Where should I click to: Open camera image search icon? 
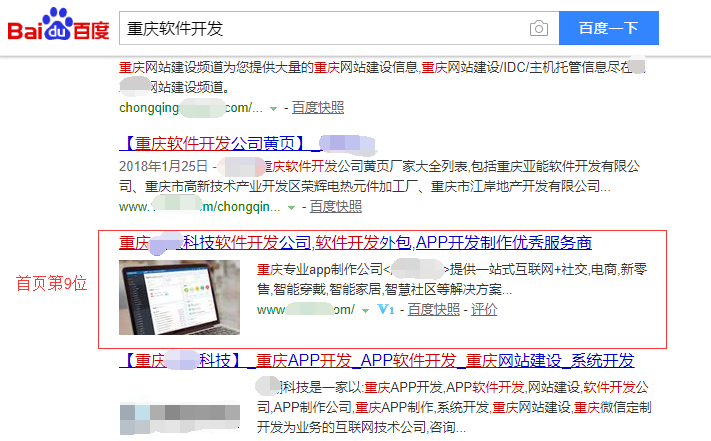pos(539,29)
